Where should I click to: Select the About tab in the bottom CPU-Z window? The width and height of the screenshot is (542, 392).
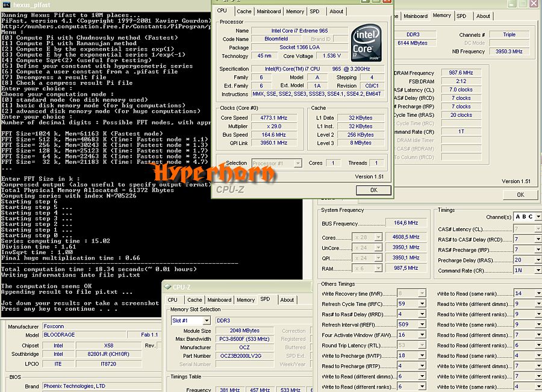click(x=287, y=300)
